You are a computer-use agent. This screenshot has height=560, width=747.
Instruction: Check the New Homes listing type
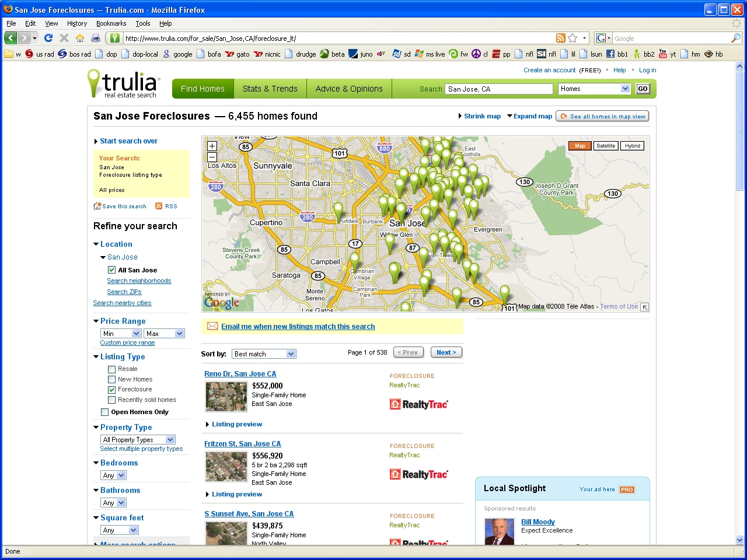tap(111, 380)
